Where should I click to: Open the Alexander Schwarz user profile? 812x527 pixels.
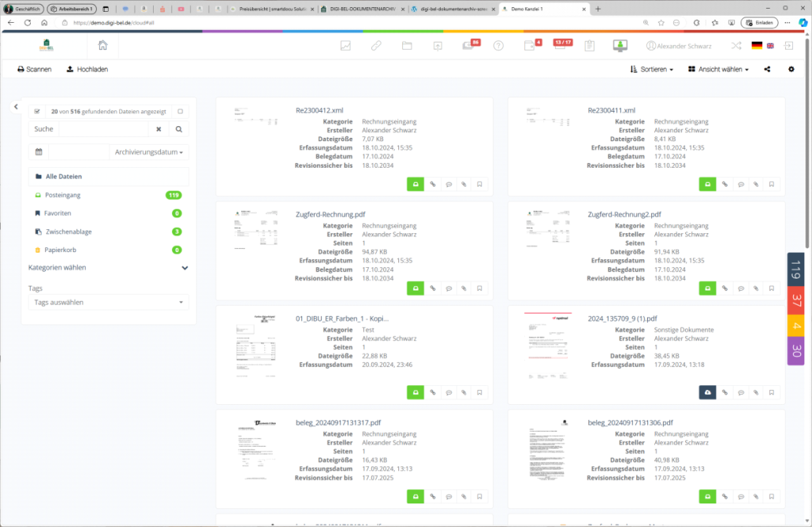[679, 46]
